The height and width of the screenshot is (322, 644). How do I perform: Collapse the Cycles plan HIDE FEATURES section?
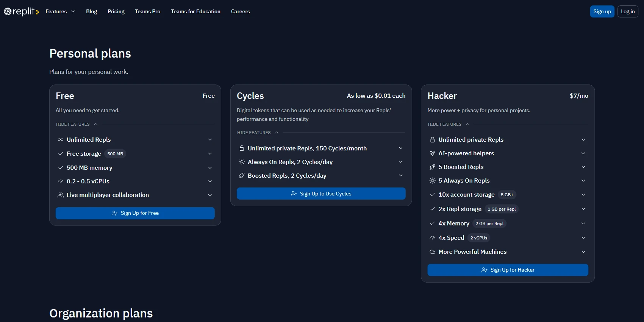click(258, 133)
